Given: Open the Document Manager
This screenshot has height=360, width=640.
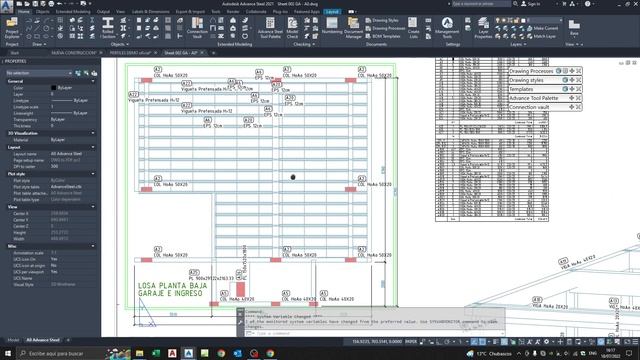Looking at the screenshot, I should [x=353, y=28].
